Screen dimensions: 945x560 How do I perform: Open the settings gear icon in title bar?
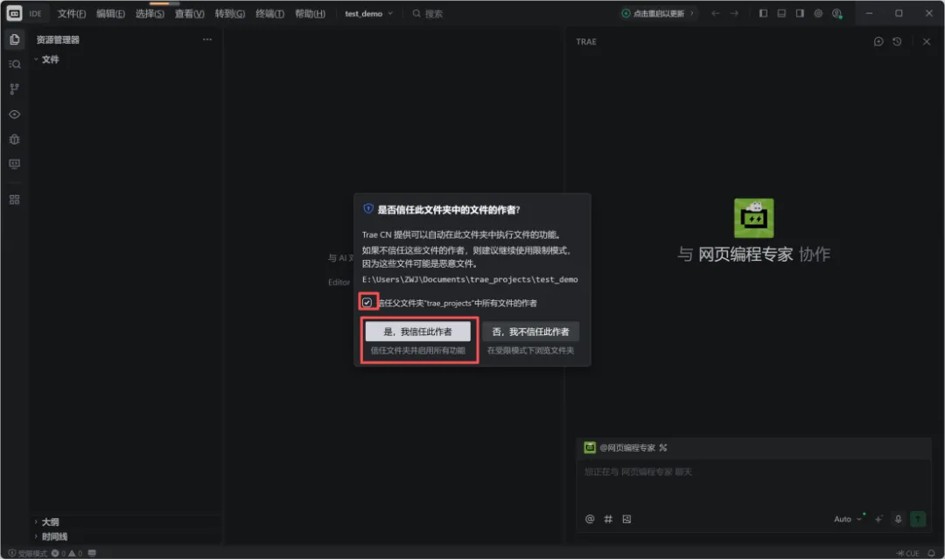(x=818, y=13)
